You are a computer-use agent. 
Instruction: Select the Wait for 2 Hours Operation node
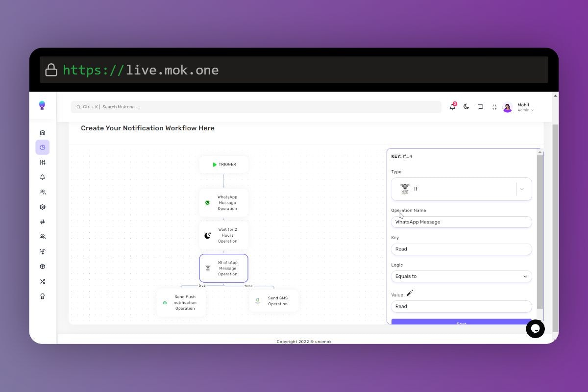224,235
